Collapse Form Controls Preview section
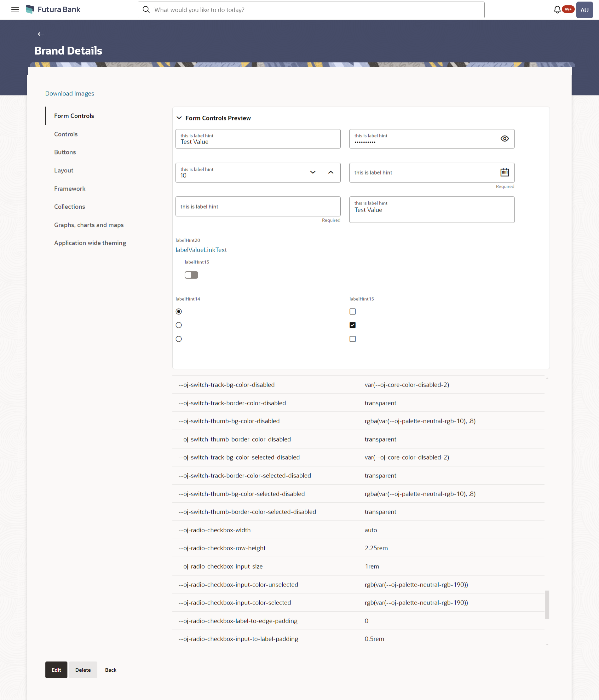Screen dimensions: 599x700 pos(179,118)
